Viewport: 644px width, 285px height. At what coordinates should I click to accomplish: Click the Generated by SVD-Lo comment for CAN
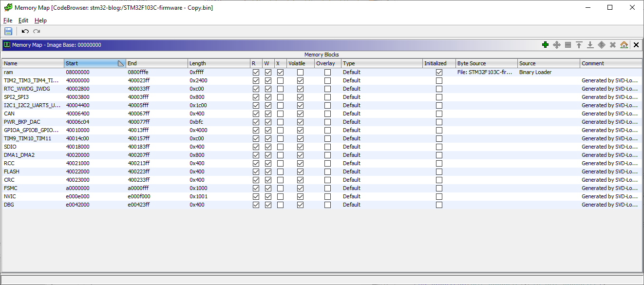point(610,114)
